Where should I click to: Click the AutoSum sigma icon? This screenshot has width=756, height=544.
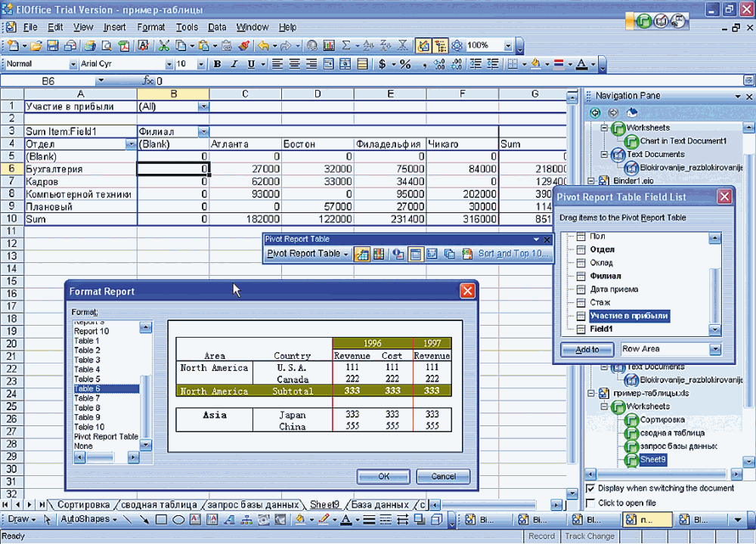click(346, 45)
